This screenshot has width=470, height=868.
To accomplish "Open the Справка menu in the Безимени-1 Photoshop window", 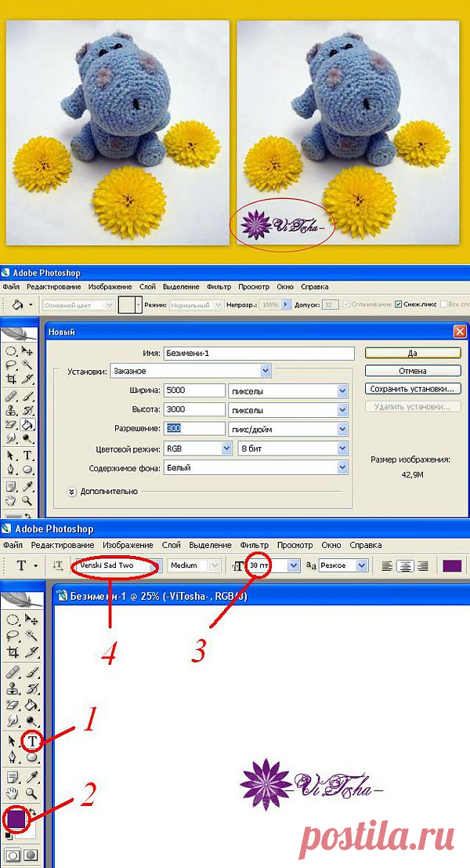I will click(366, 545).
